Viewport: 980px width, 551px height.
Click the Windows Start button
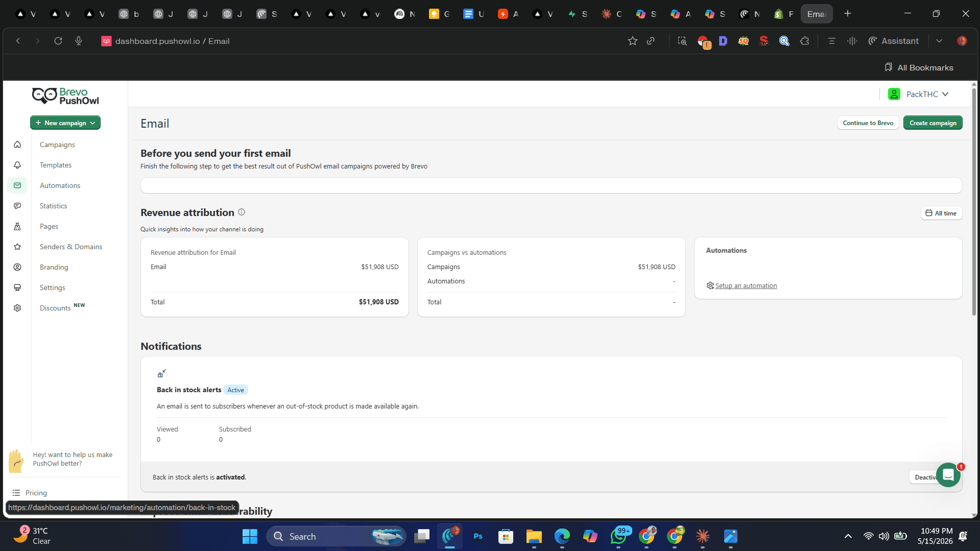(250, 536)
